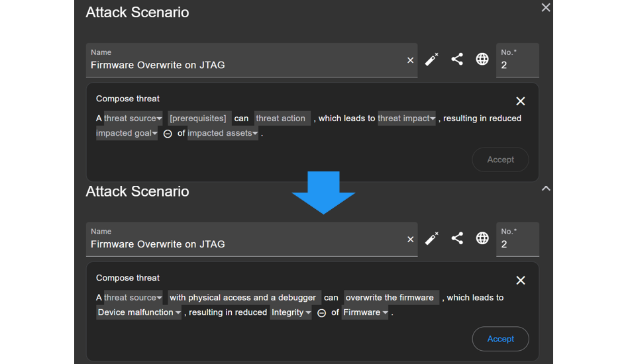Viewport: 626px width, 364px height.
Task: Clear the Name field in the upper panel
Action: coord(410,60)
